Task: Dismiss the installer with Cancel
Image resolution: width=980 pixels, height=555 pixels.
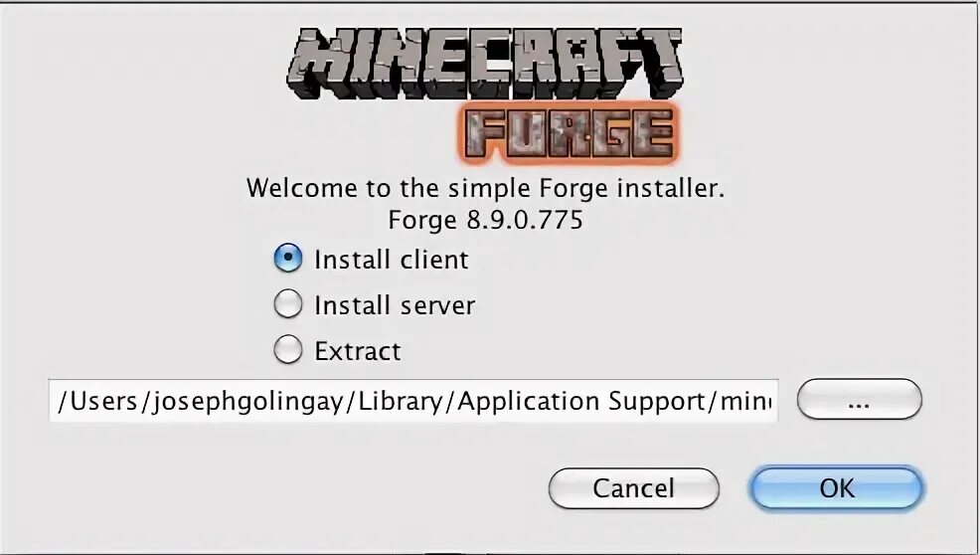Action: [634, 488]
